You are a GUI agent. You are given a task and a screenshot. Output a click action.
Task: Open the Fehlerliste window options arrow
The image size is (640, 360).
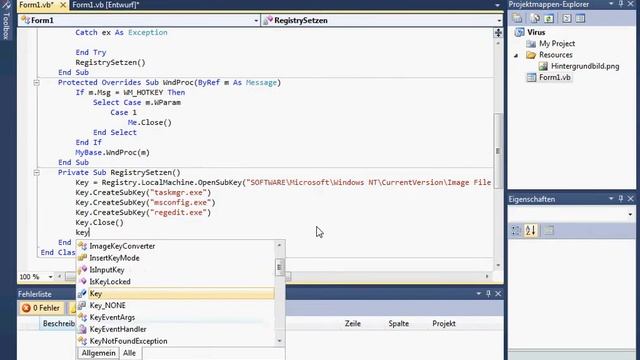[479, 293]
